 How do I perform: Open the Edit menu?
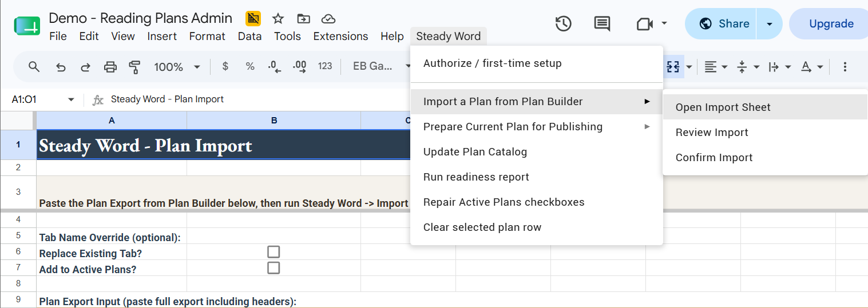pos(89,36)
